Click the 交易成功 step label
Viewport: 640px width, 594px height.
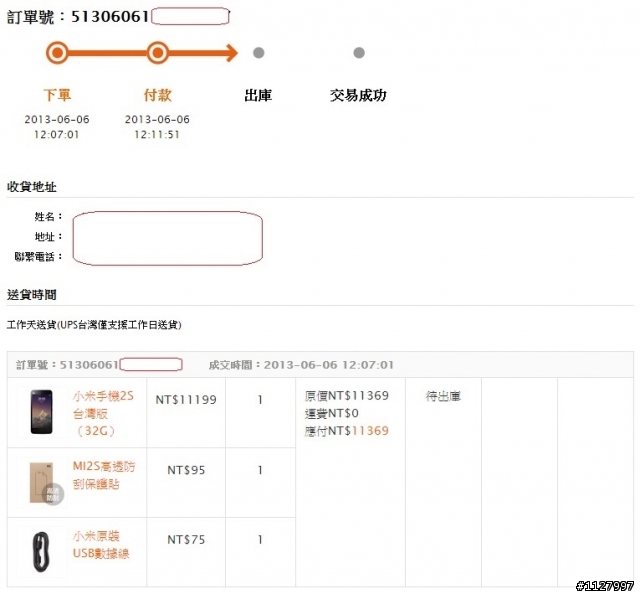pos(358,96)
